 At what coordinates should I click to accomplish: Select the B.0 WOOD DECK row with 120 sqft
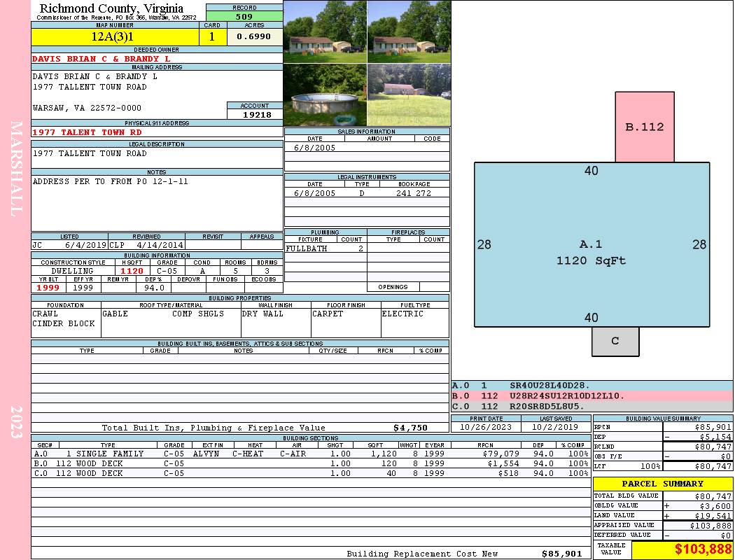(311, 463)
